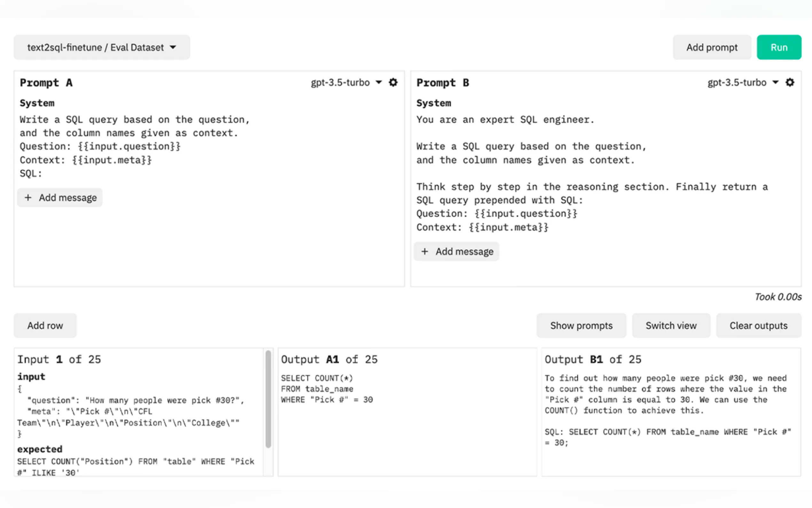Open Prompt A settings gear
This screenshot has width=812, height=508.
[x=393, y=82]
